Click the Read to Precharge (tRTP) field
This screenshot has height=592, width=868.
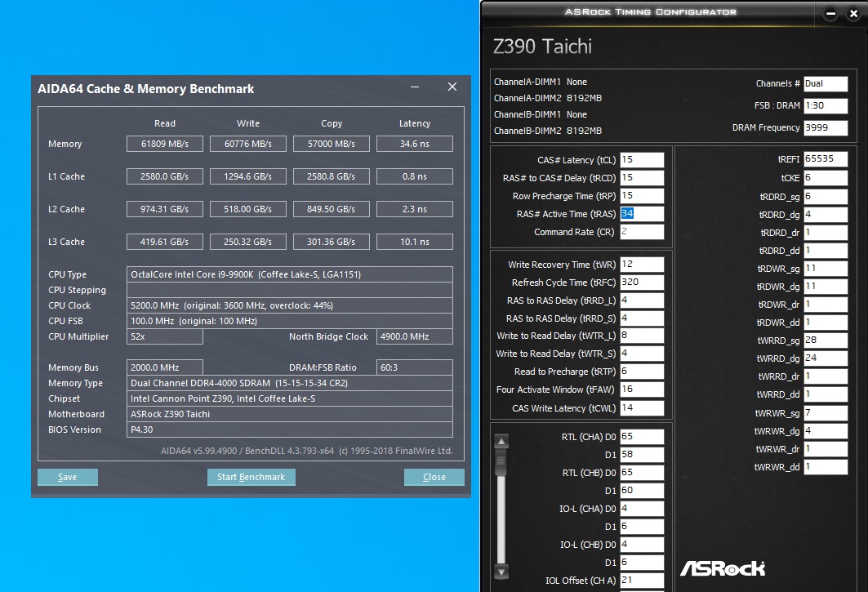(642, 372)
